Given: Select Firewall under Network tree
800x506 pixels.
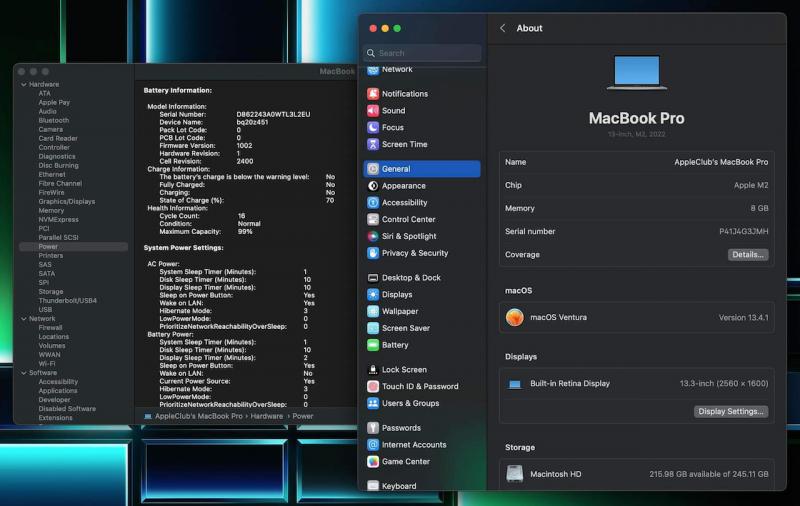Looking at the screenshot, I should [51, 327].
